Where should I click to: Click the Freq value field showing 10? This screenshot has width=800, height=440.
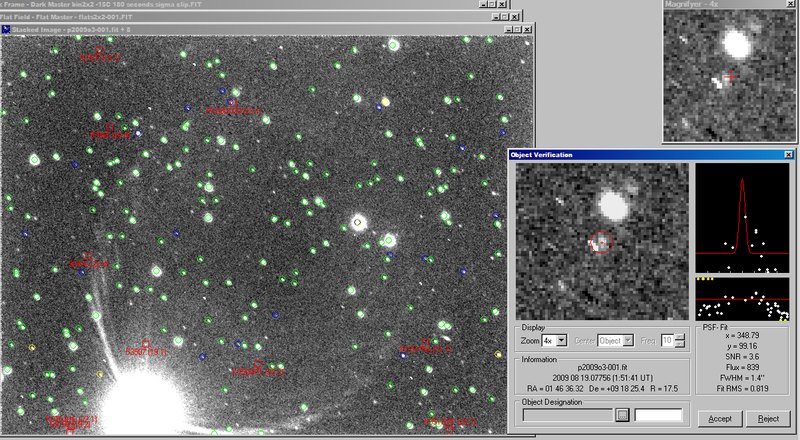pyautogui.click(x=667, y=340)
